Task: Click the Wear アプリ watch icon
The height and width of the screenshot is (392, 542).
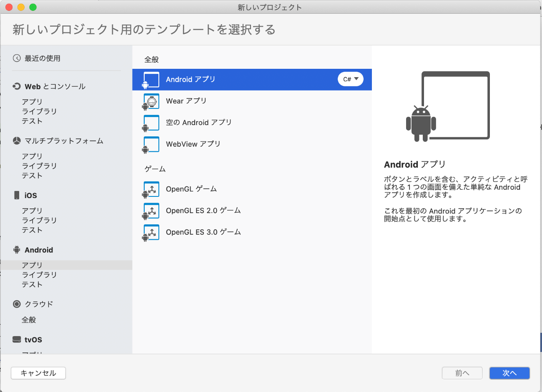Action: tap(151, 102)
